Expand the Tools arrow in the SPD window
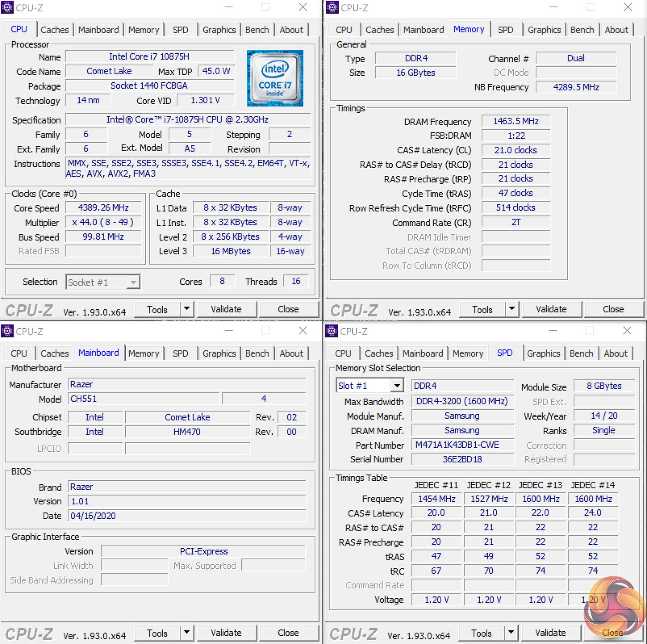647x644 pixels. pyautogui.click(x=511, y=633)
